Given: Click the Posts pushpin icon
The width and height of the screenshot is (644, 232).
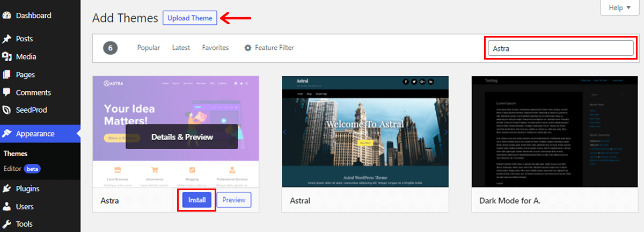Looking at the screenshot, I should coord(7,39).
